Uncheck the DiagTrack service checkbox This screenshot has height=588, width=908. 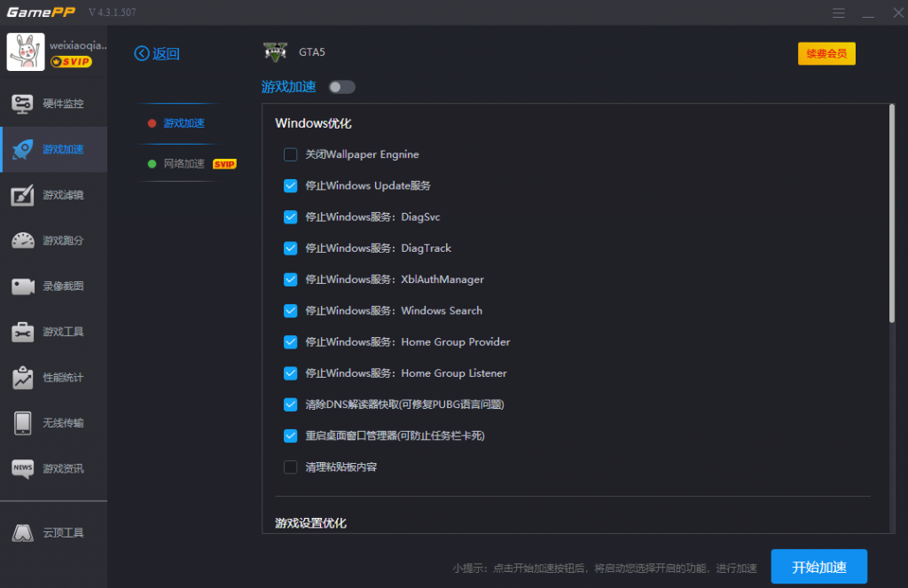tap(291, 248)
